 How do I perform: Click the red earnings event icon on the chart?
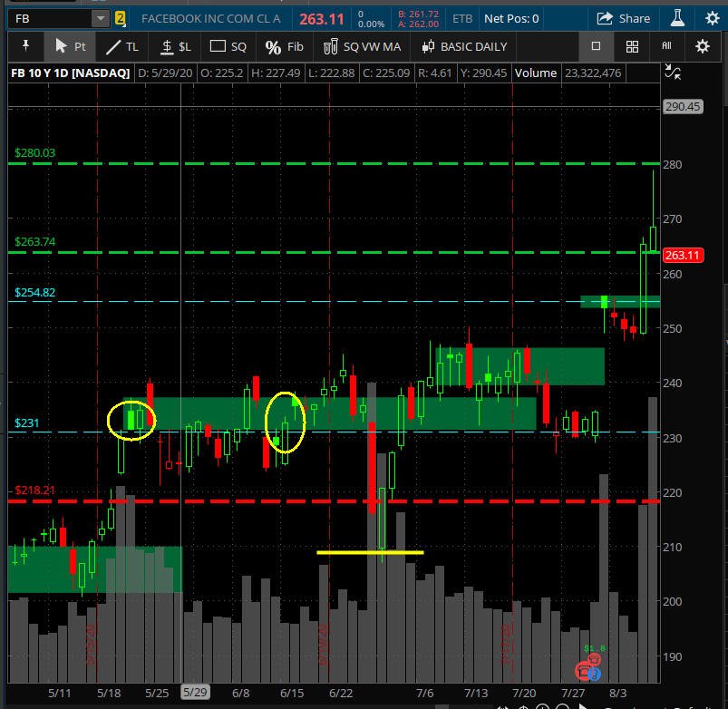pos(585,671)
